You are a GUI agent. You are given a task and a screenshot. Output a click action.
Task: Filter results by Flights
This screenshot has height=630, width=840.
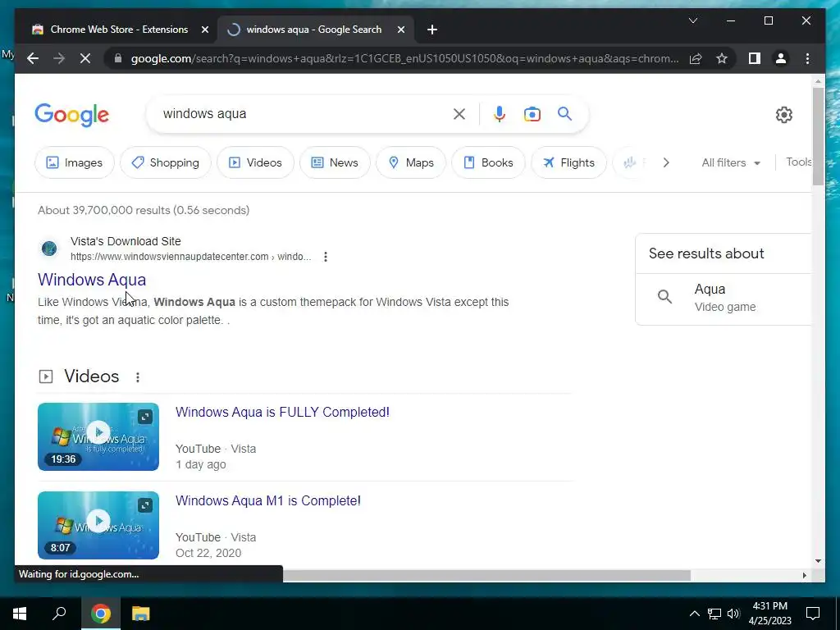569,163
